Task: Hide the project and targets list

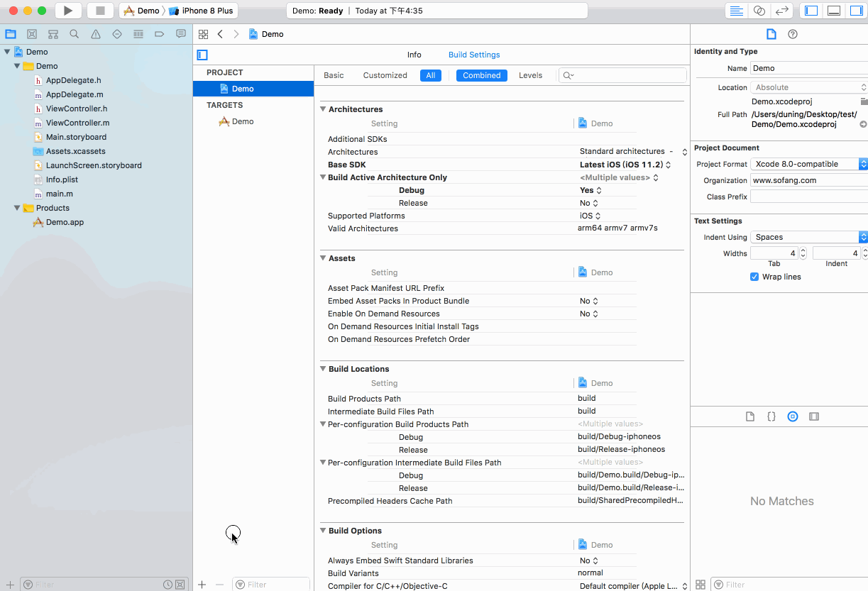Action: (x=202, y=55)
